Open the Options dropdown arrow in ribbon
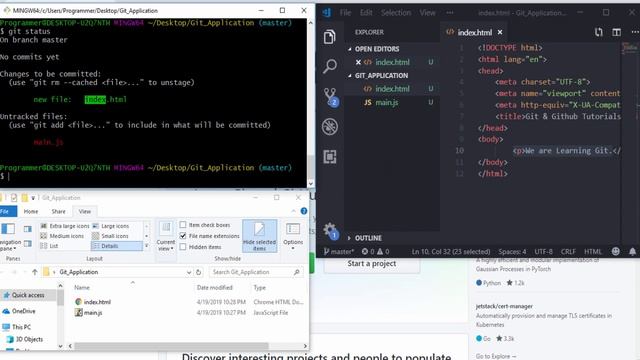 click(293, 248)
